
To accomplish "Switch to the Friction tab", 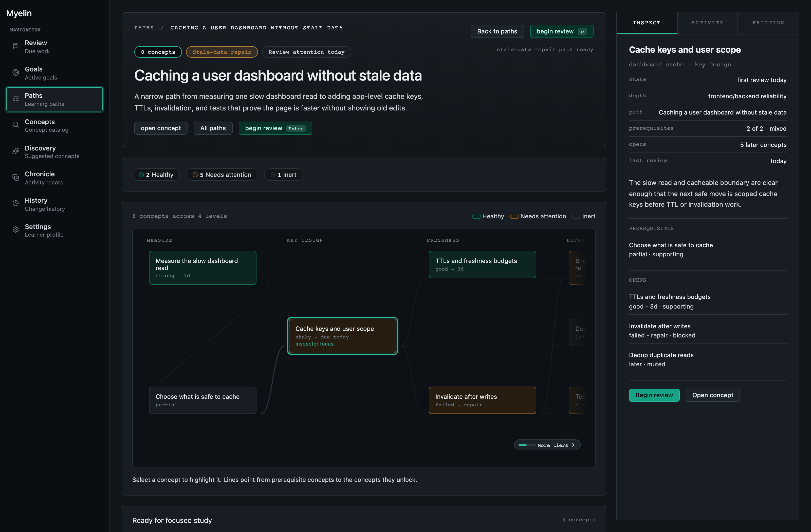I will (768, 23).
